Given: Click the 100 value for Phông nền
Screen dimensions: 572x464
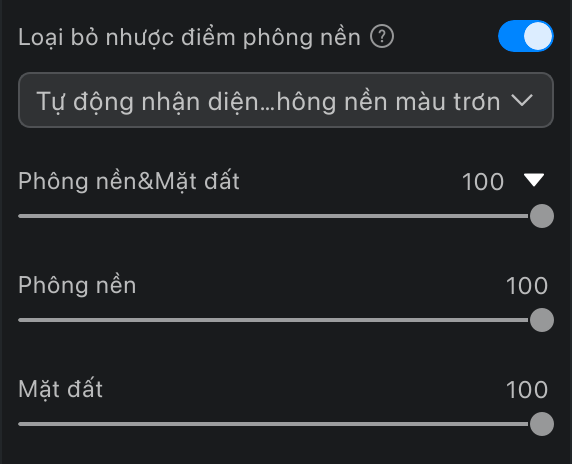Looking at the screenshot, I should 527,286.
